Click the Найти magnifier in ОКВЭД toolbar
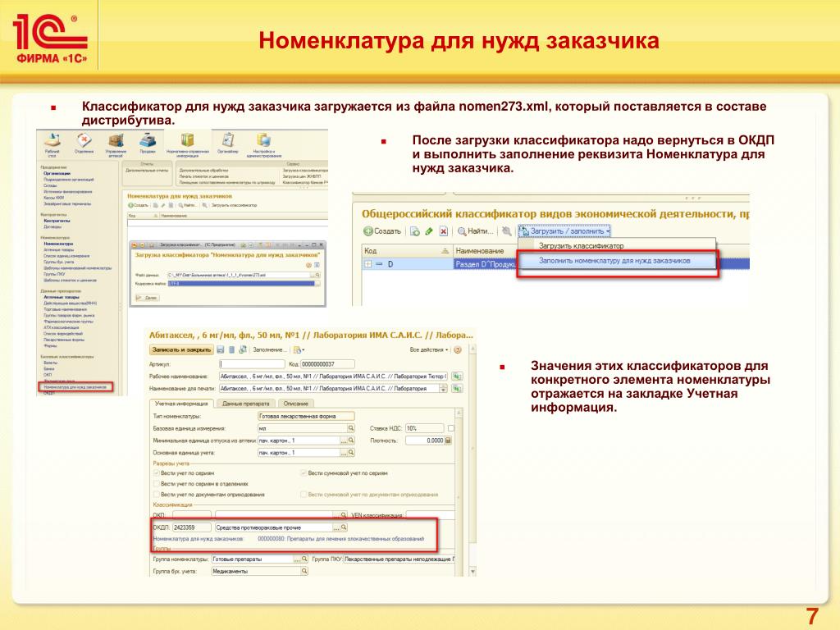This screenshot has height=630, width=840. pyautogui.click(x=462, y=231)
